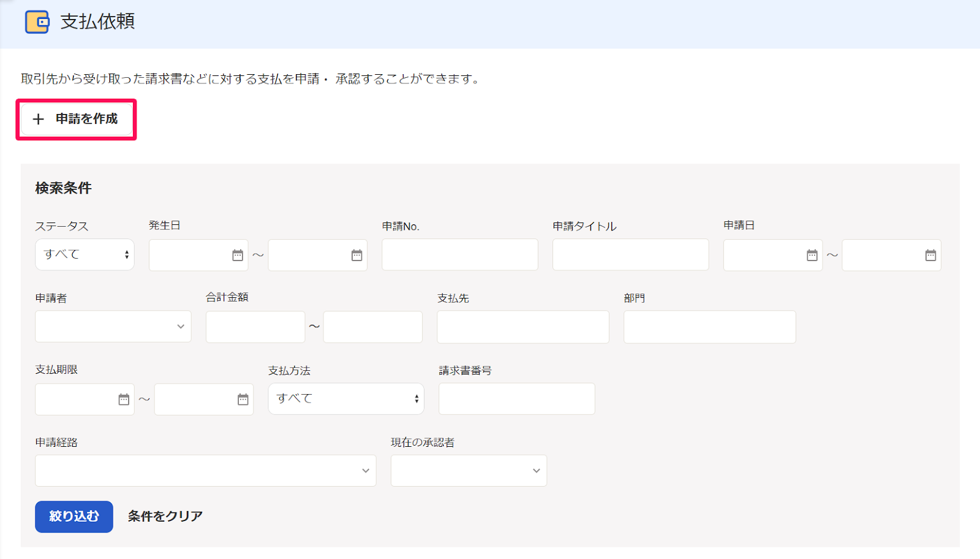Open the 支払方法 dropdown
Screen dimensions: 980x559
pos(346,399)
